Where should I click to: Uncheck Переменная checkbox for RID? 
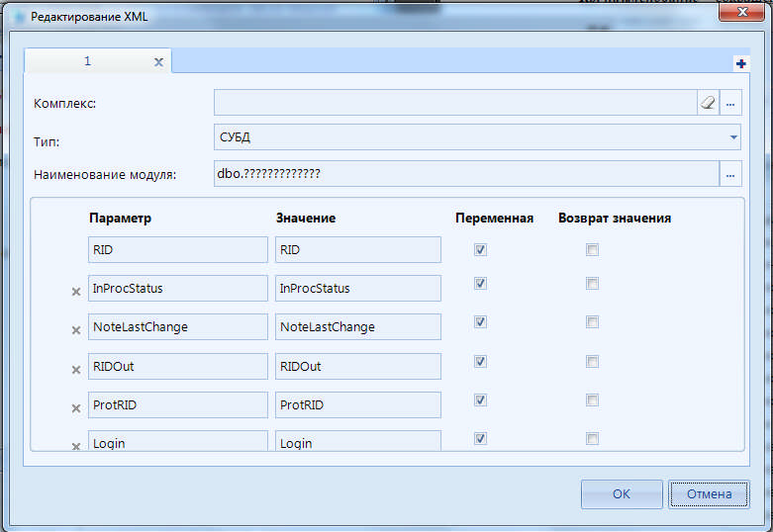click(481, 250)
